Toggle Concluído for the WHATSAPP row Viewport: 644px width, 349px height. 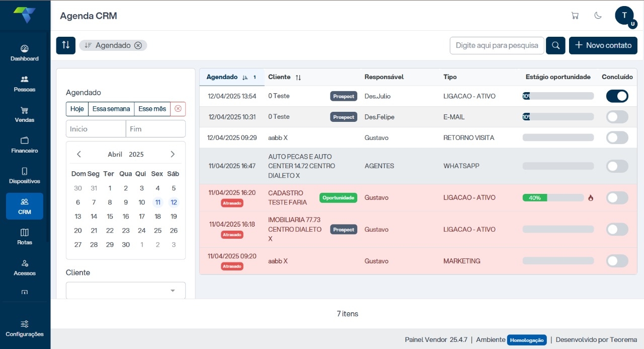pyautogui.click(x=617, y=166)
